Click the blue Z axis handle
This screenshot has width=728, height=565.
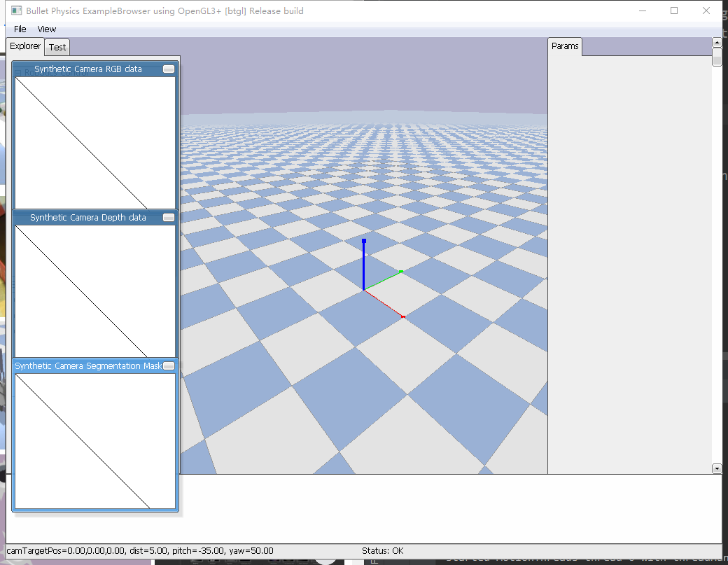(x=364, y=241)
